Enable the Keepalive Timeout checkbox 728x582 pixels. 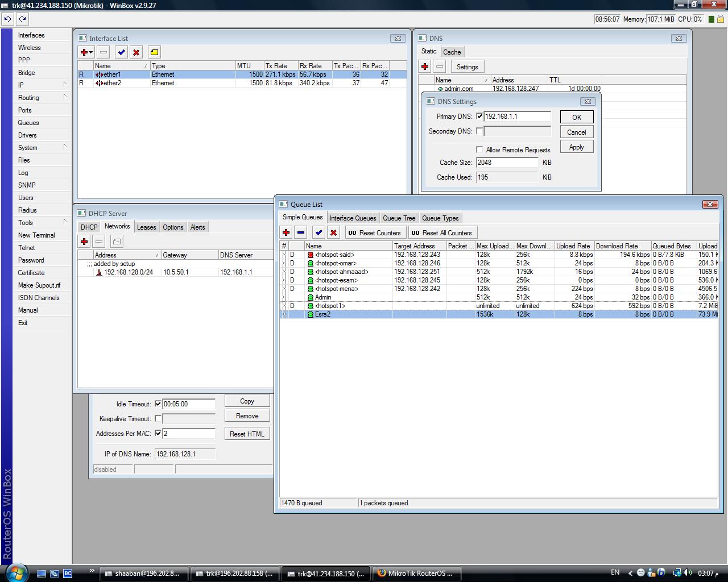[158, 419]
